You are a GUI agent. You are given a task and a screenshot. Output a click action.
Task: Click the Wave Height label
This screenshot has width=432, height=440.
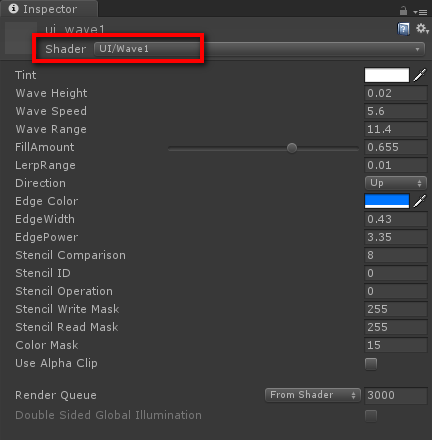pyautogui.click(x=51, y=93)
